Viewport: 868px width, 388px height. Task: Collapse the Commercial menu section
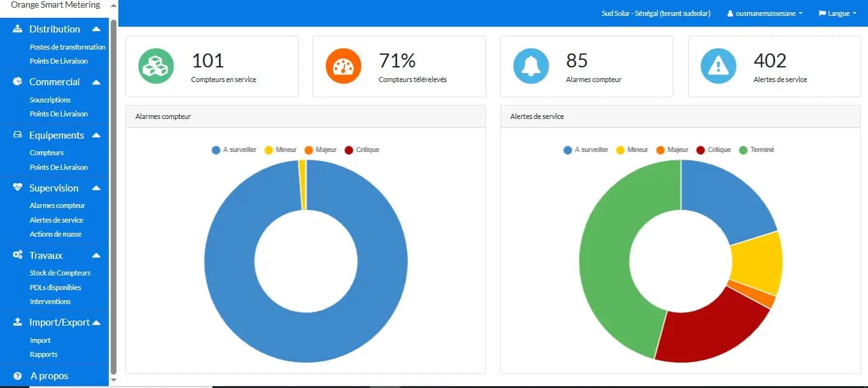(x=96, y=82)
